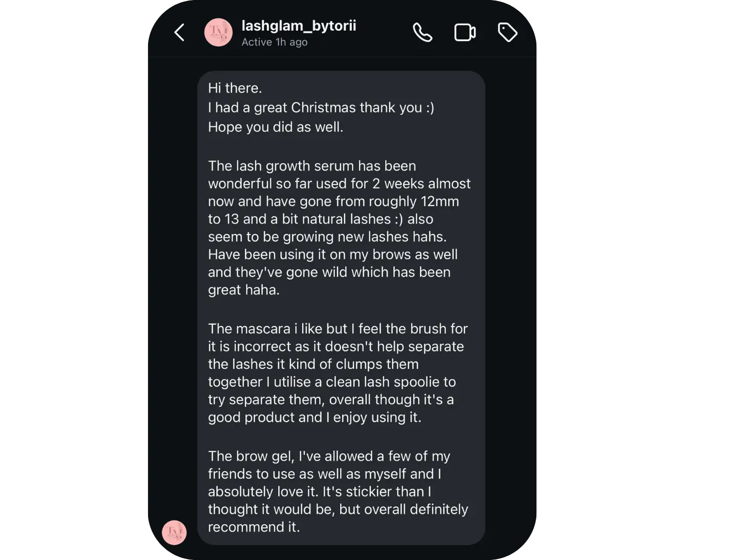
Task: Click 'The brow gel, I've allowed' line
Action: click(329, 456)
